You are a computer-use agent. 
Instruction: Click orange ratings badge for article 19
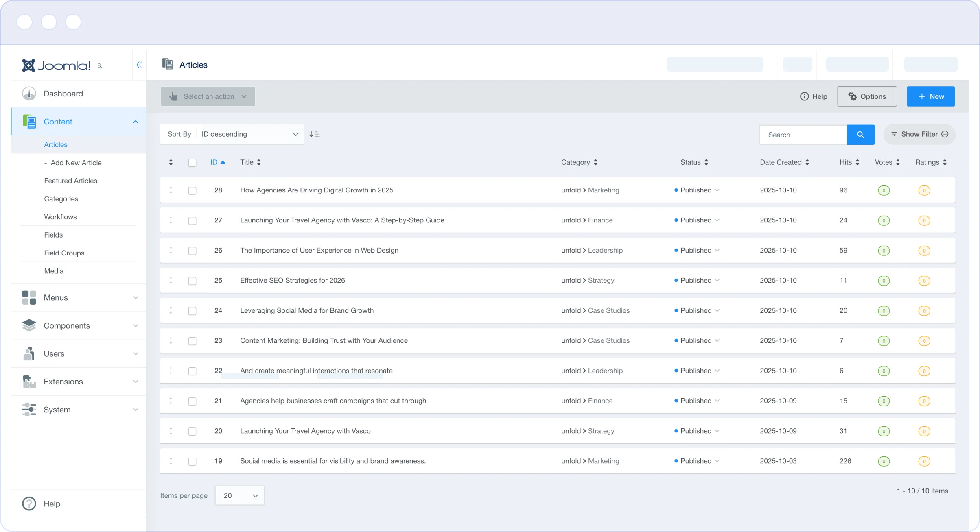pyautogui.click(x=924, y=461)
